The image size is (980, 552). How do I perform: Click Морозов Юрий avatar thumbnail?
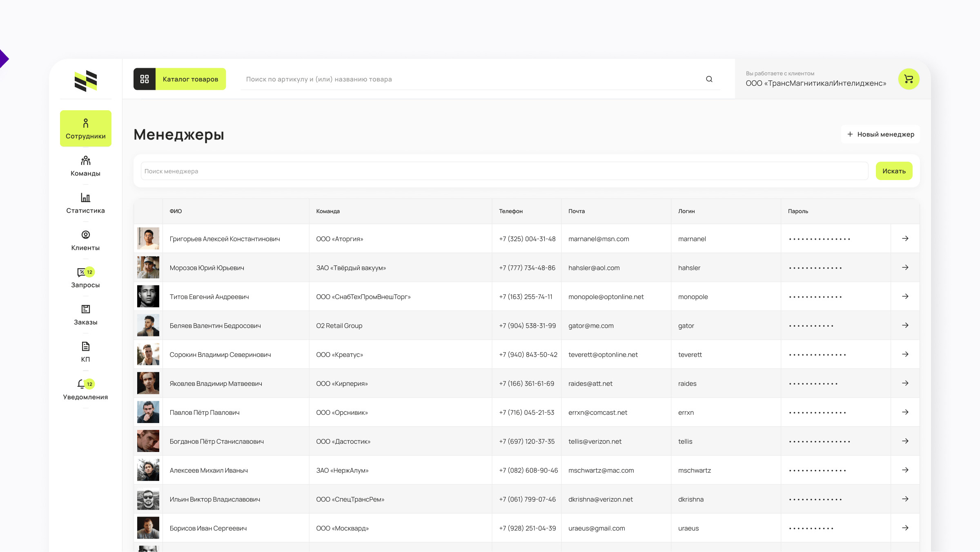(148, 267)
